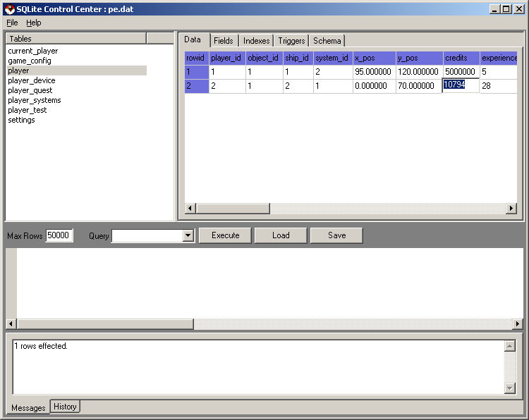Switch to the History tab
The width and height of the screenshot is (529, 420).
coord(65,407)
